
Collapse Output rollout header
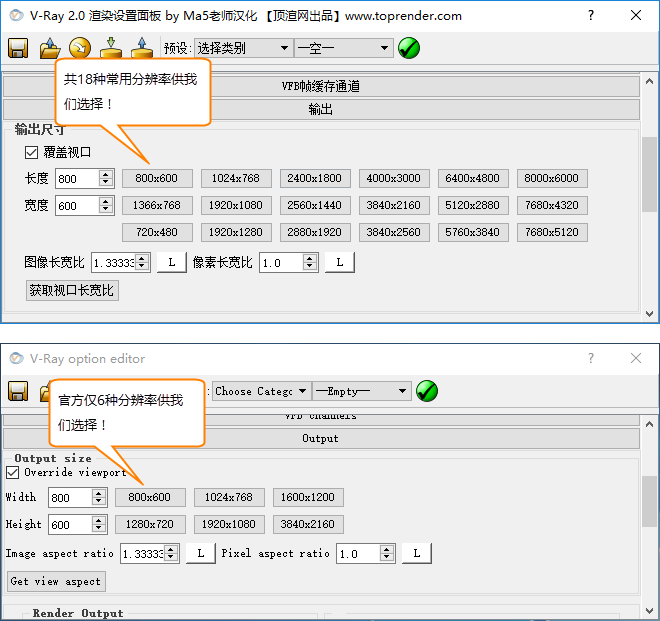(321, 438)
